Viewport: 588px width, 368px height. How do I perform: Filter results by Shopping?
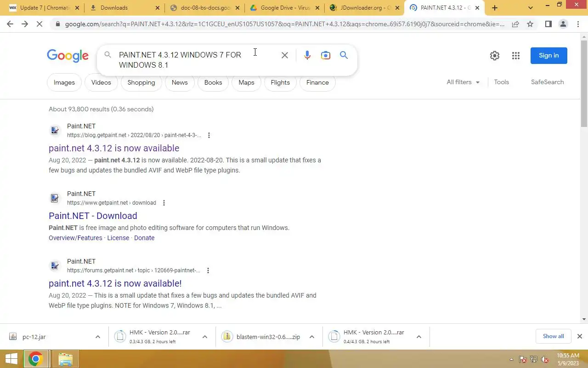click(141, 82)
